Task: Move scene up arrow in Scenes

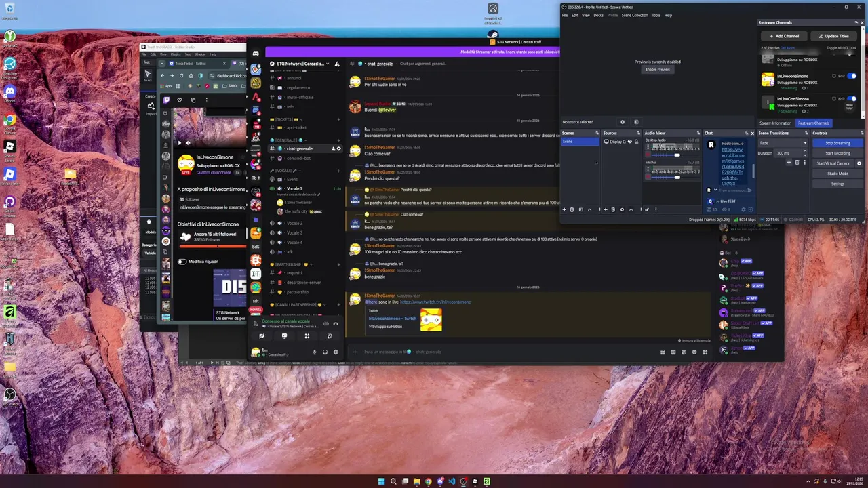Action: (590, 209)
